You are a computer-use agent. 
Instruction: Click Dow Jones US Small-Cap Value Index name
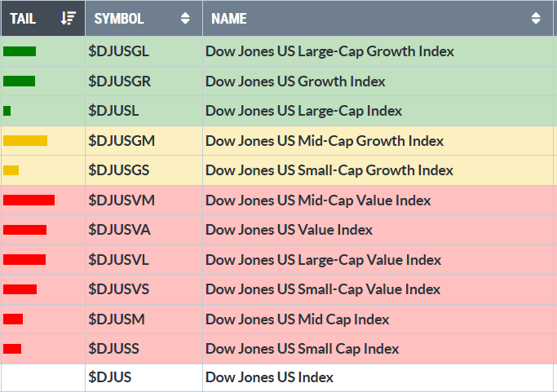point(323,289)
